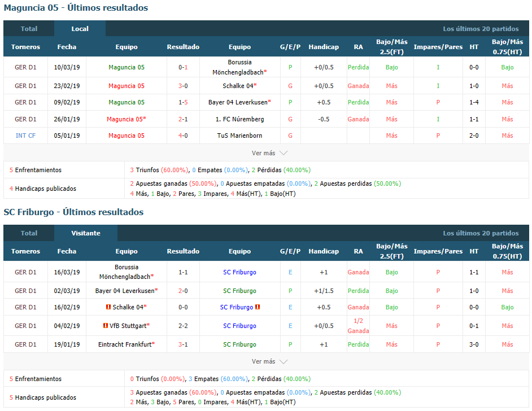The image size is (532, 411).
Task: Click red card icon before VfB Stuttgart
Action: coord(106,326)
